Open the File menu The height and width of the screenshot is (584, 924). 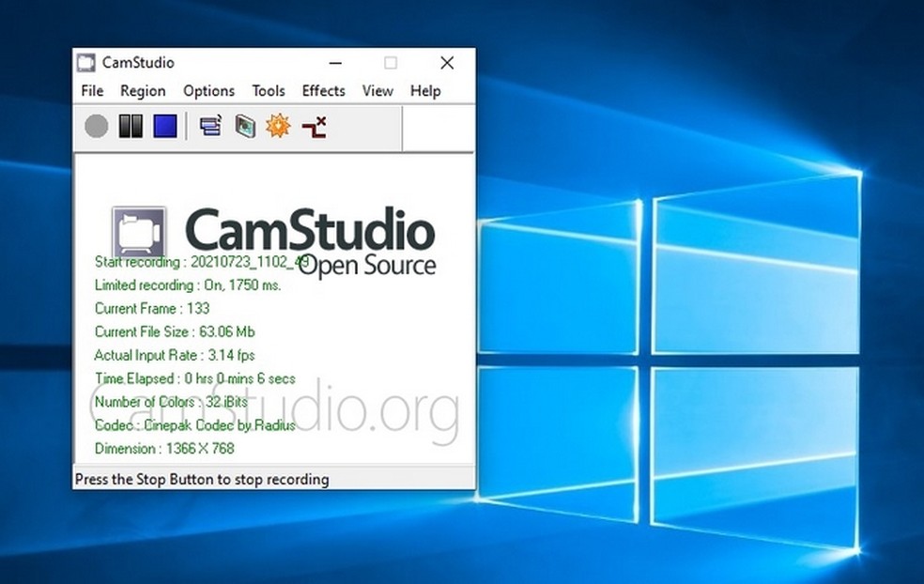(92, 91)
